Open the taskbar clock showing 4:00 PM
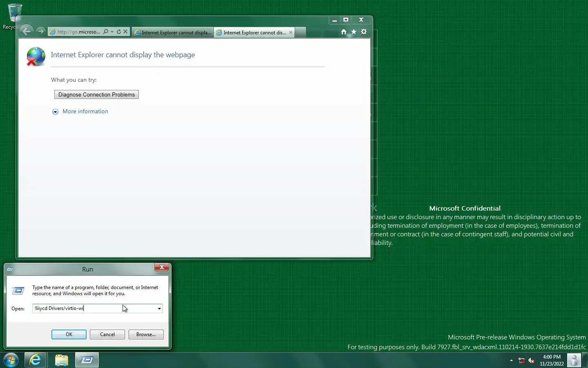 [x=552, y=360]
